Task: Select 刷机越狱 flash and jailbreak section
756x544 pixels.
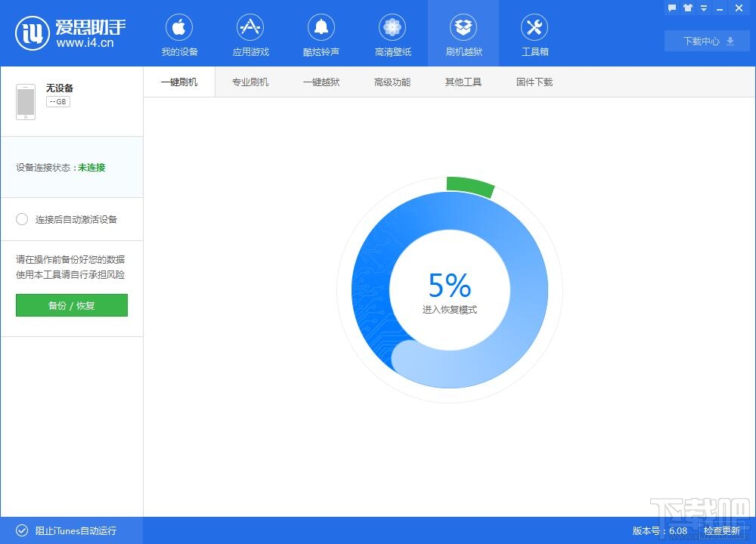Action: [x=463, y=35]
